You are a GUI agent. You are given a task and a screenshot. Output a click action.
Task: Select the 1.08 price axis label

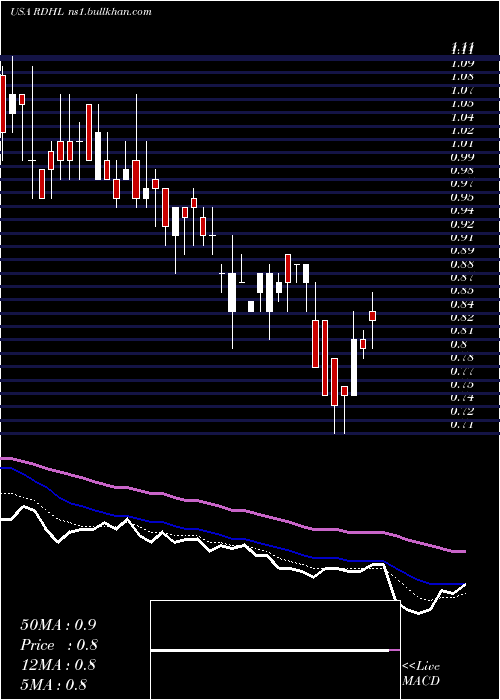[462, 77]
